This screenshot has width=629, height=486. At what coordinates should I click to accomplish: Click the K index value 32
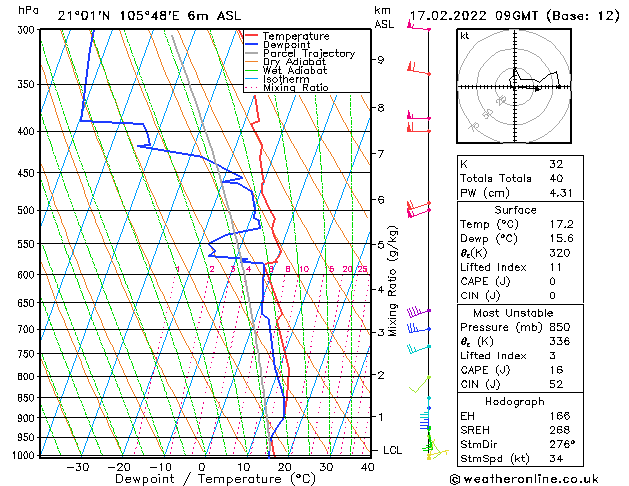click(x=556, y=164)
